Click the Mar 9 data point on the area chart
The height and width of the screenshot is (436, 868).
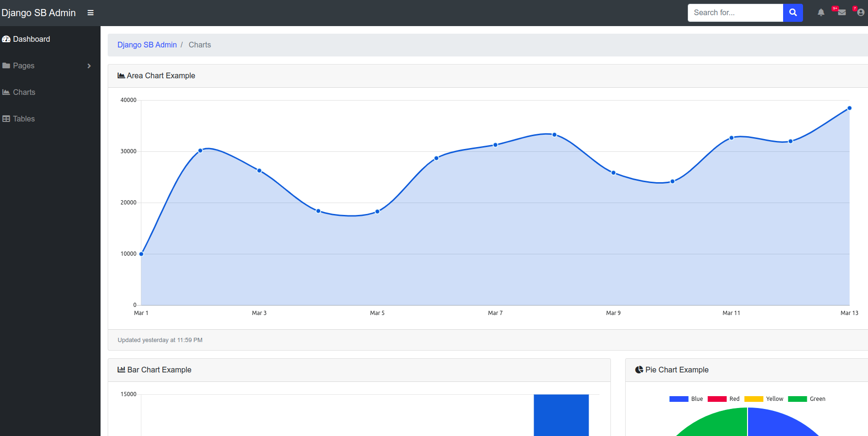point(613,173)
